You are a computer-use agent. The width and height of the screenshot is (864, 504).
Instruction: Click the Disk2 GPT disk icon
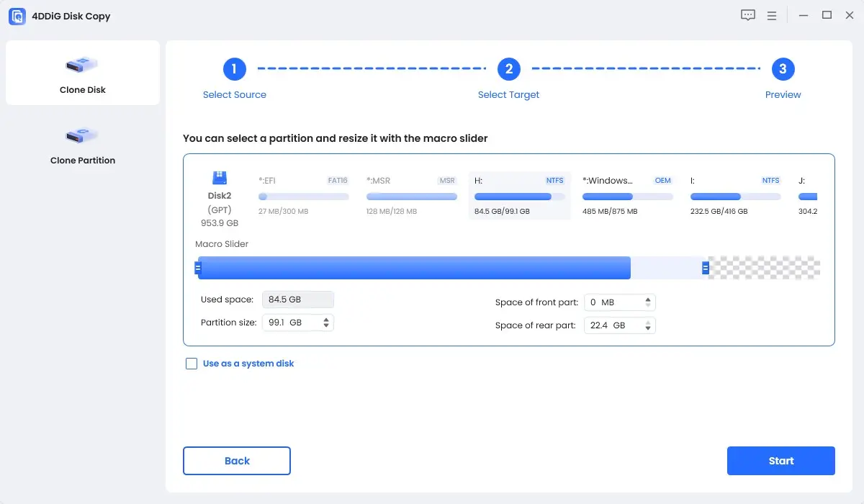click(219, 178)
